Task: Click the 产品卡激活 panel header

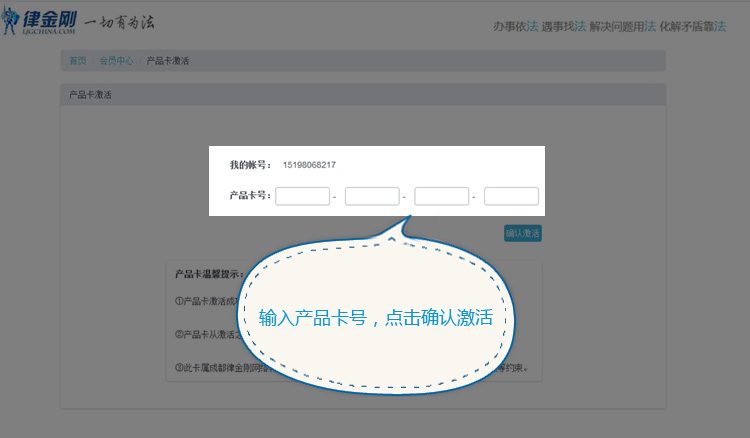Action: [x=90, y=95]
